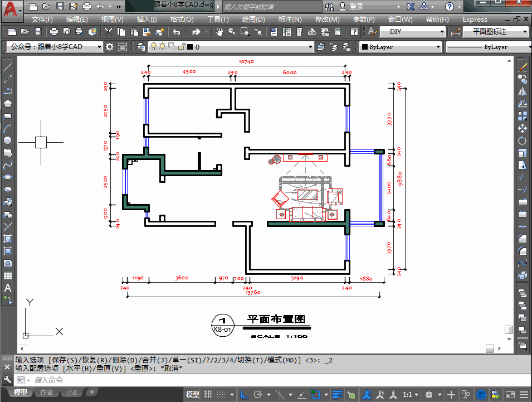Select the Rectangle draw tool
Image resolution: width=532 pixels, height=402 pixels.
point(7,116)
